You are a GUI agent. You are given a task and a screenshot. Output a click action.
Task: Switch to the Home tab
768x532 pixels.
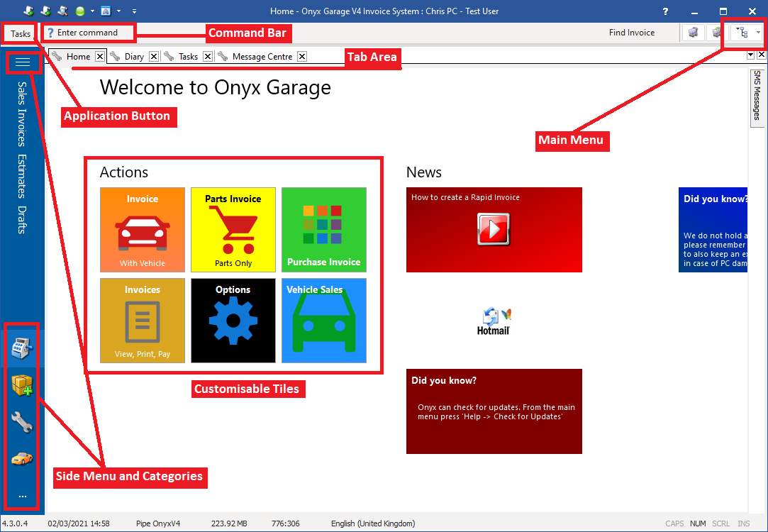tap(79, 56)
